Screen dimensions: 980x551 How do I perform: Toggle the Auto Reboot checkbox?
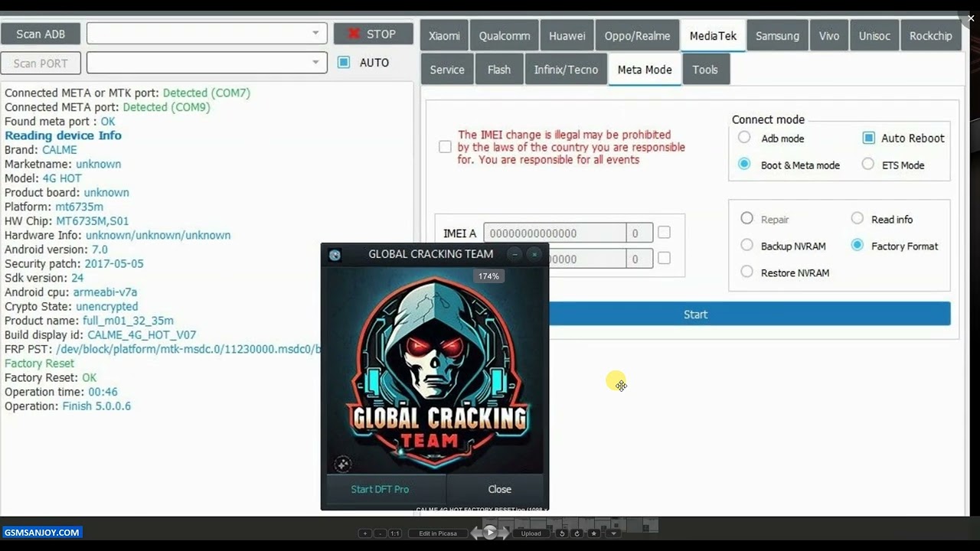(868, 138)
